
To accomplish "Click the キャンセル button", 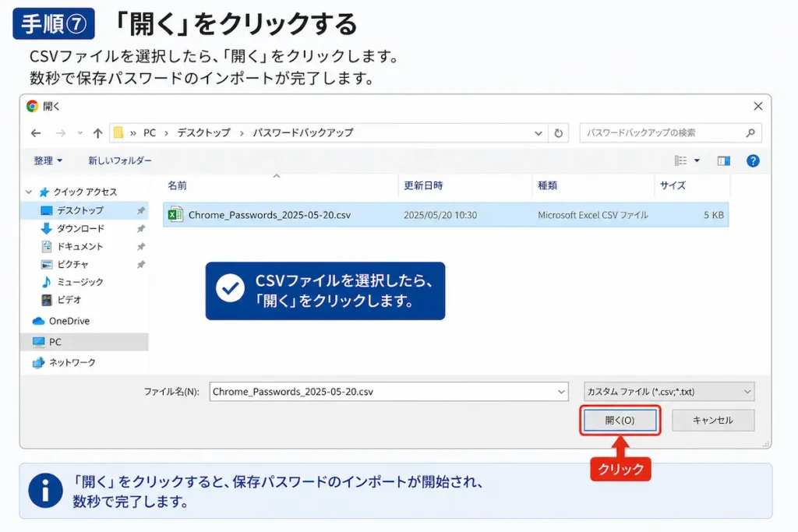I will [x=713, y=420].
